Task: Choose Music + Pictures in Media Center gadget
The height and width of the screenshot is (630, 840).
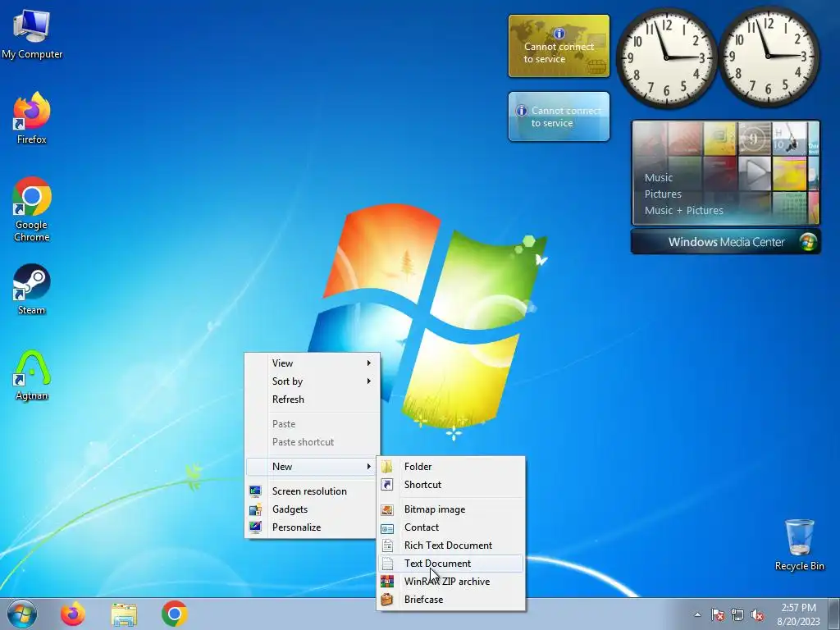Action: point(683,211)
